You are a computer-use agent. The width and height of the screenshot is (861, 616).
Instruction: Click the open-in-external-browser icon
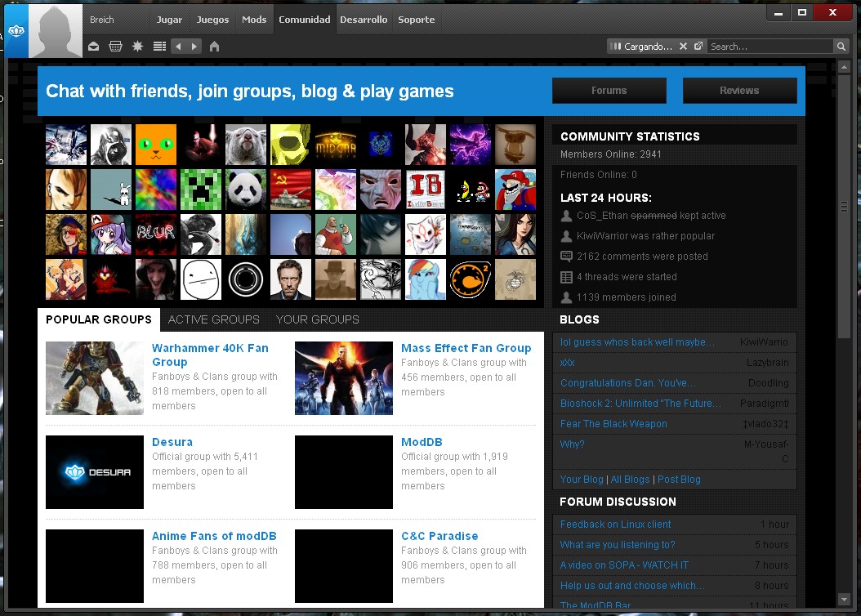click(698, 46)
